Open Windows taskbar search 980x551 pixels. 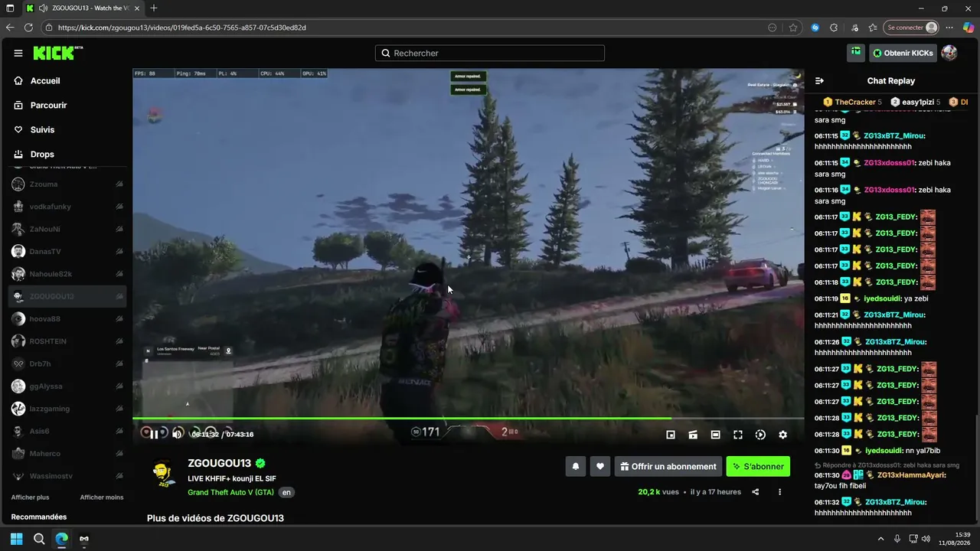click(x=39, y=539)
